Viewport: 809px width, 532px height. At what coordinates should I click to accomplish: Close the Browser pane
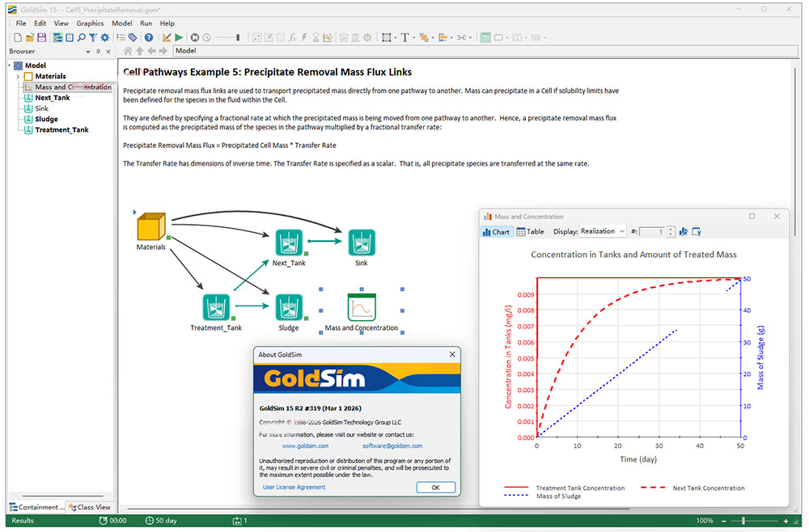[x=108, y=52]
